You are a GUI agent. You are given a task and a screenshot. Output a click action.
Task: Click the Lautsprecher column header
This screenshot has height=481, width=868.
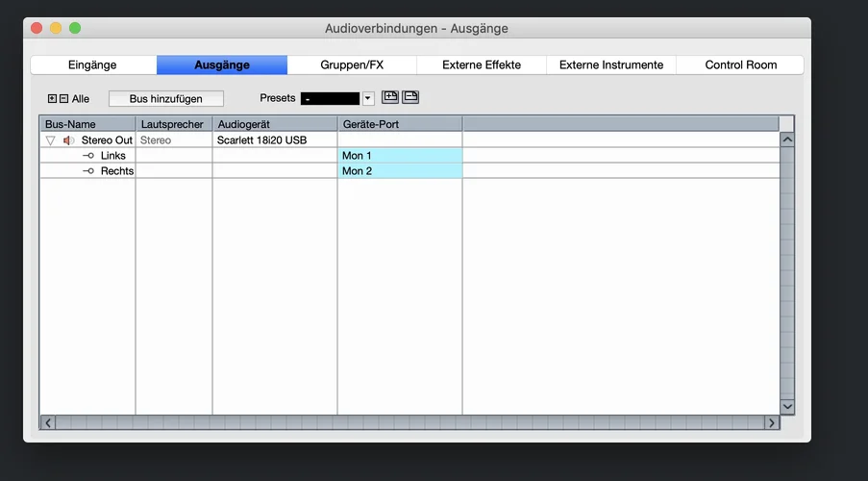[x=174, y=124]
